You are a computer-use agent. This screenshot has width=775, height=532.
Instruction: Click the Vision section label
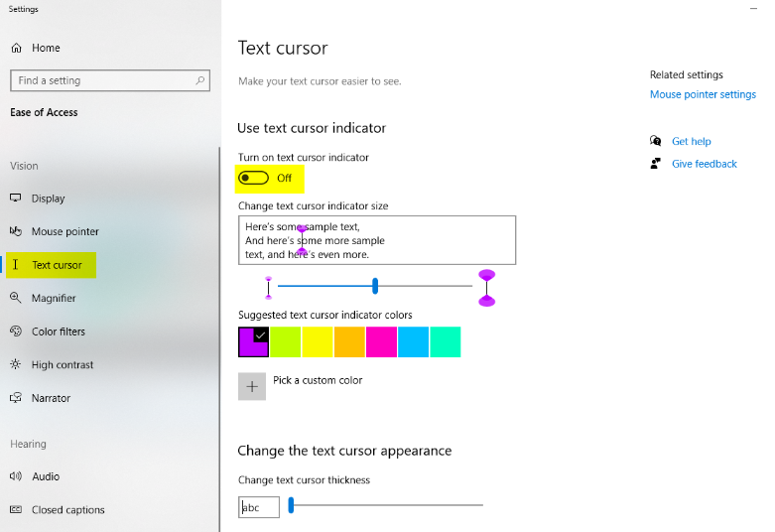tap(24, 166)
